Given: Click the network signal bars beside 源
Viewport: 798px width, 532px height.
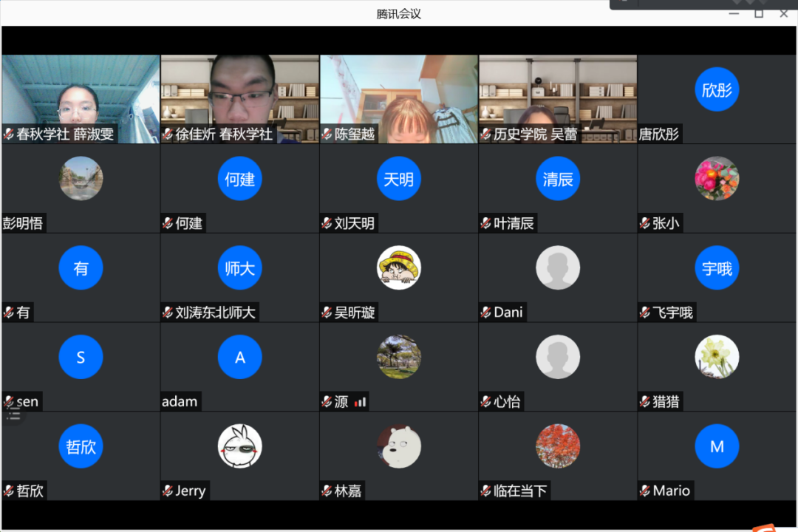Looking at the screenshot, I should 361,402.
